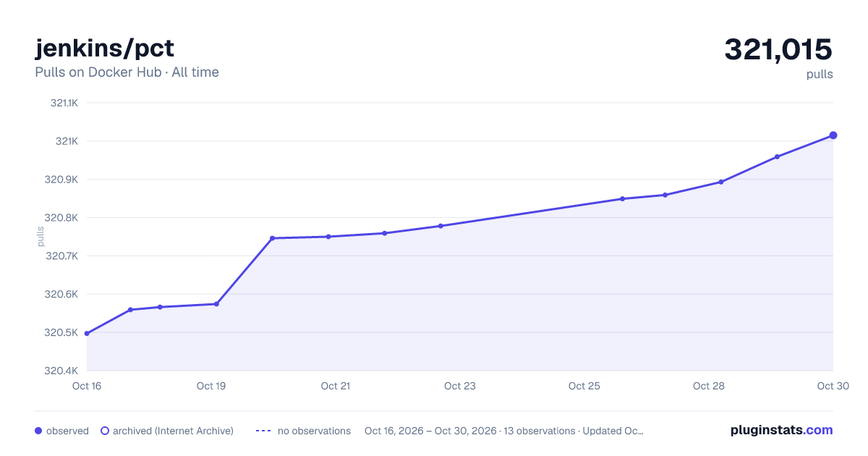Click the 321K y-axis label
The image size is (868, 456).
click(67, 141)
